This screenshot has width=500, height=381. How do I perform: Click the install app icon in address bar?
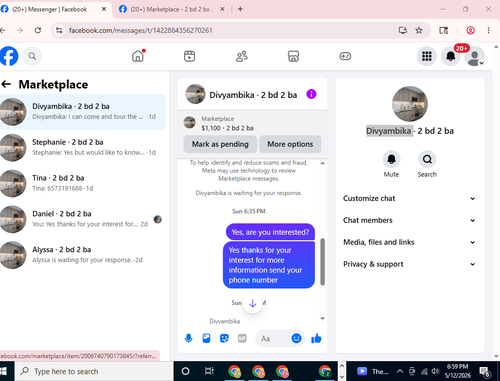pos(403,30)
